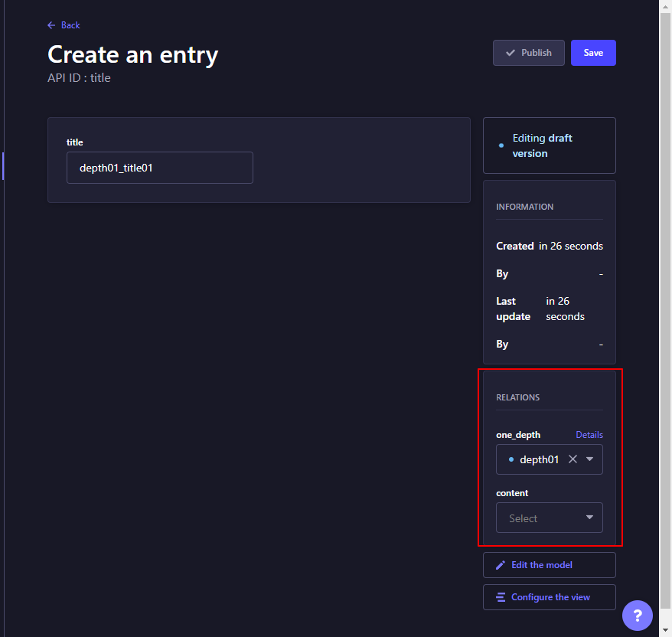Image resolution: width=672 pixels, height=637 pixels.
Task: Click the scrollbar down arrow
Action: (x=665, y=630)
